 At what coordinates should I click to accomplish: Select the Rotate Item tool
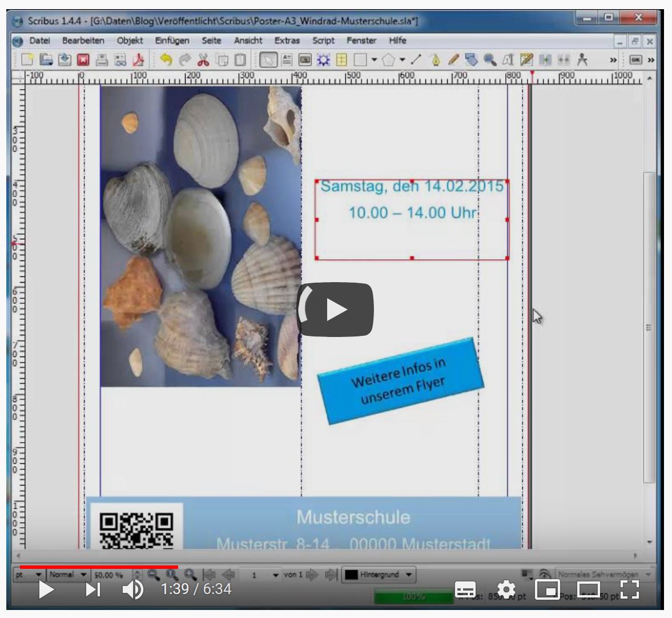pos(472,59)
